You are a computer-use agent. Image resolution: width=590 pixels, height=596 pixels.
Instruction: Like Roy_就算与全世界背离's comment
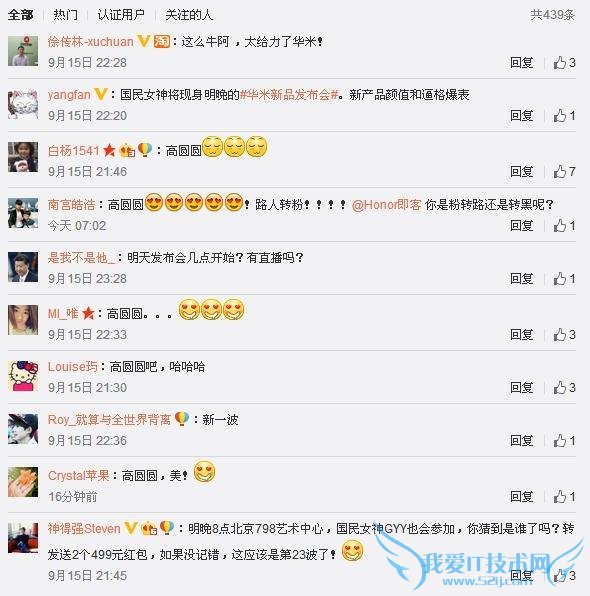pos(564,441)
